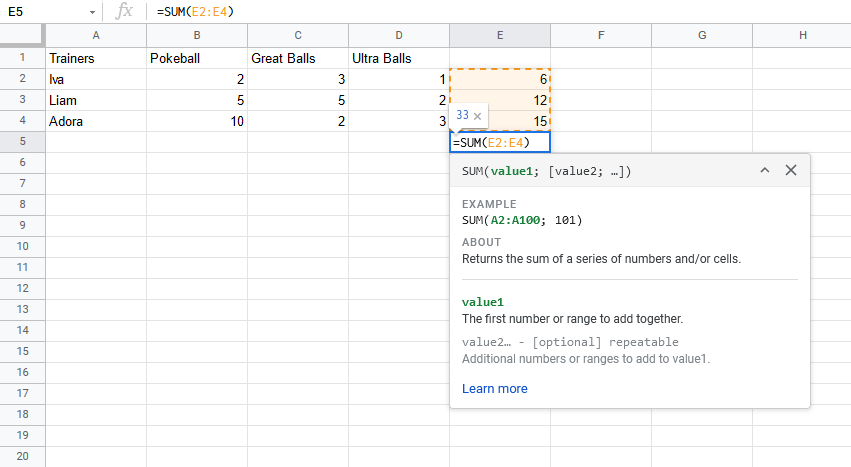This screenshot has width=851, height=467.
Task: Click the select-all corner box
Action: pyautogui.click(x=22, y=35)
